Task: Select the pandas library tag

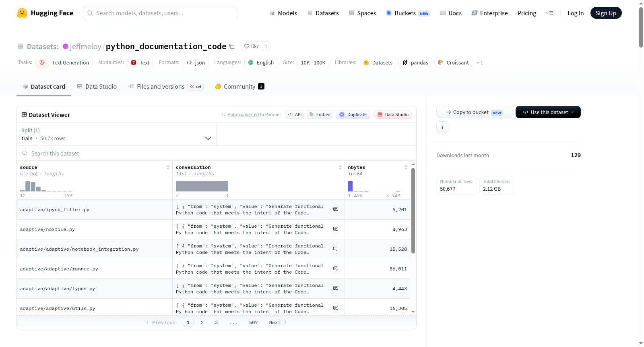Action: (415, 62)
